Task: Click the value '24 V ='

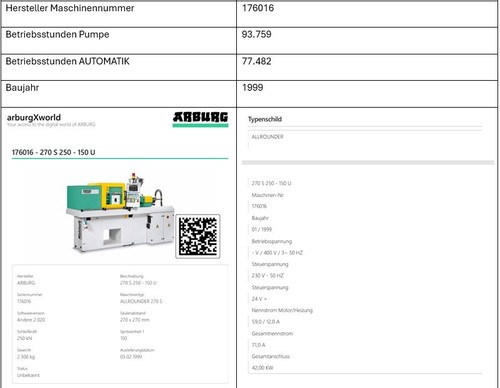Action: 259,299
